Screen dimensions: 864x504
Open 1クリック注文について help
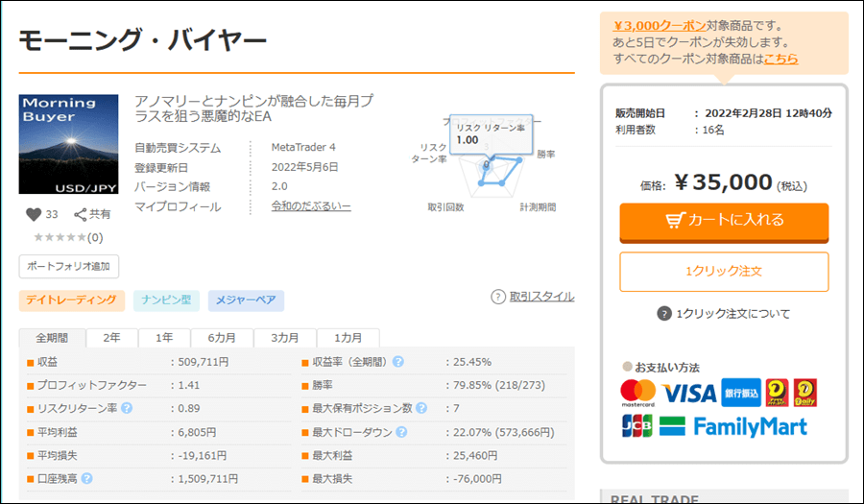(x=663, y=314)
